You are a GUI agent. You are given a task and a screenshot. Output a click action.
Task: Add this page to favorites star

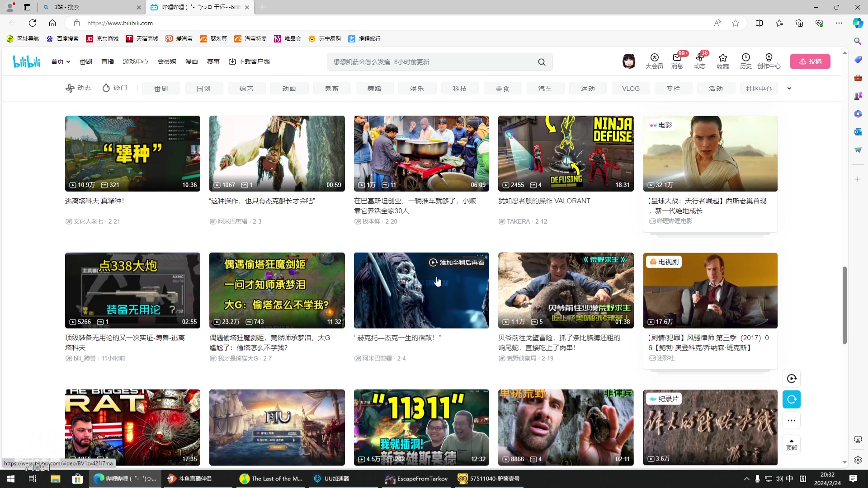pos(736,23)
